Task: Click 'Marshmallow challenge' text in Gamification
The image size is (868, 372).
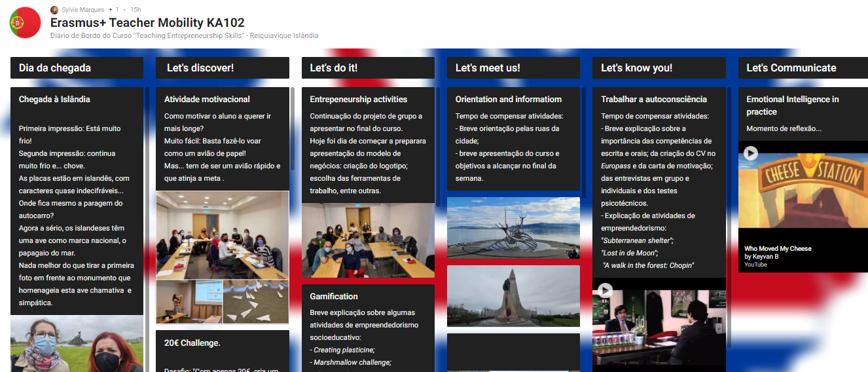Action: pyautogui.click(x=352, y=362)
